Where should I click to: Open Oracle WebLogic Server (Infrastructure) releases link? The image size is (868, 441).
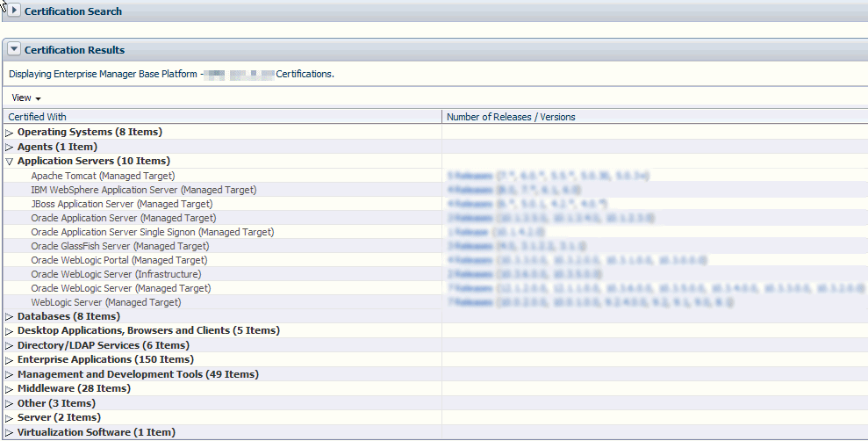pyautogui.click(x=470, y=274)
